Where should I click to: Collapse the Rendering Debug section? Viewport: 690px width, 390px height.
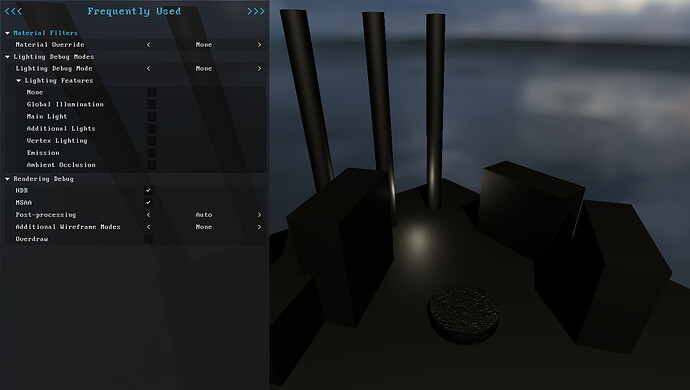[7, 179]
